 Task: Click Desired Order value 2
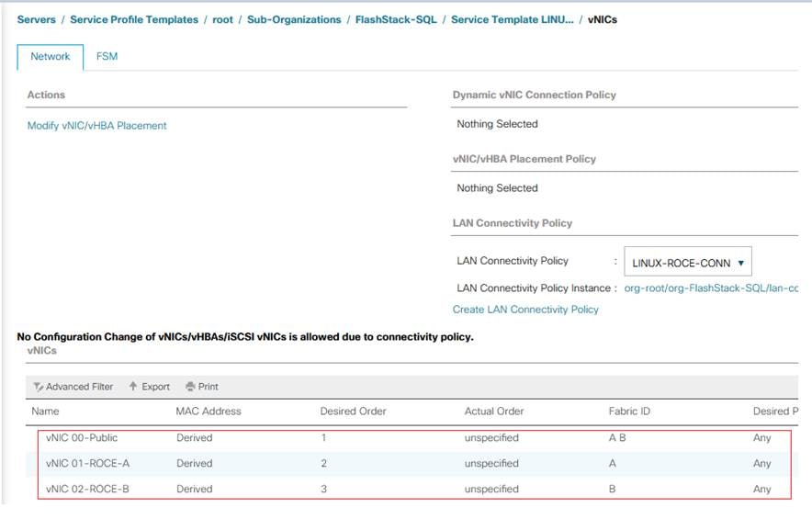click(323, 464)
